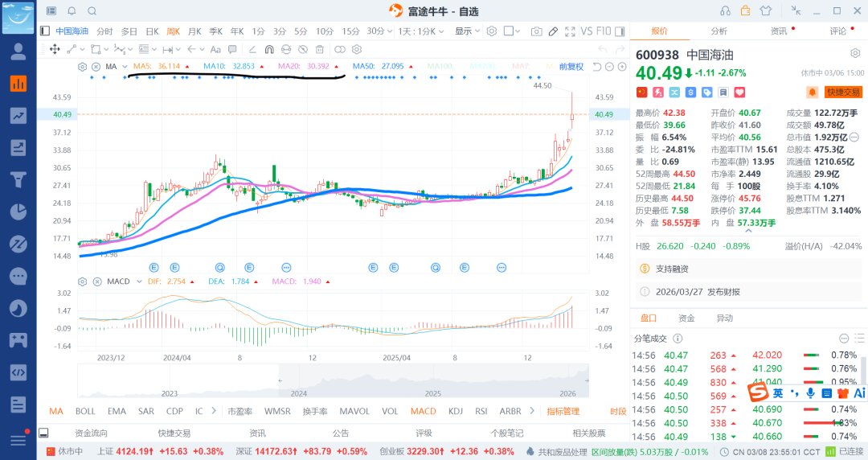Toggle the right sidebar panel icon
This screenshot has height=460, width=868.
click(620, 31)
